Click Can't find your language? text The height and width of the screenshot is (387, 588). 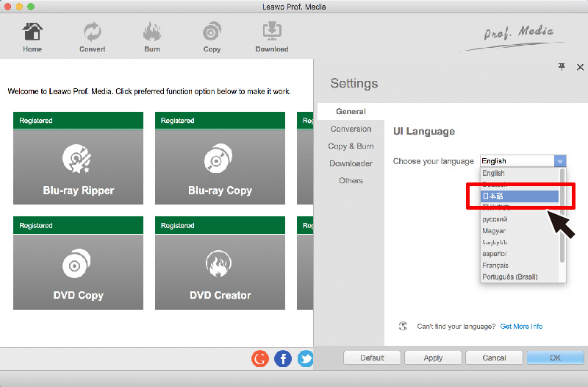click(456, 327)
